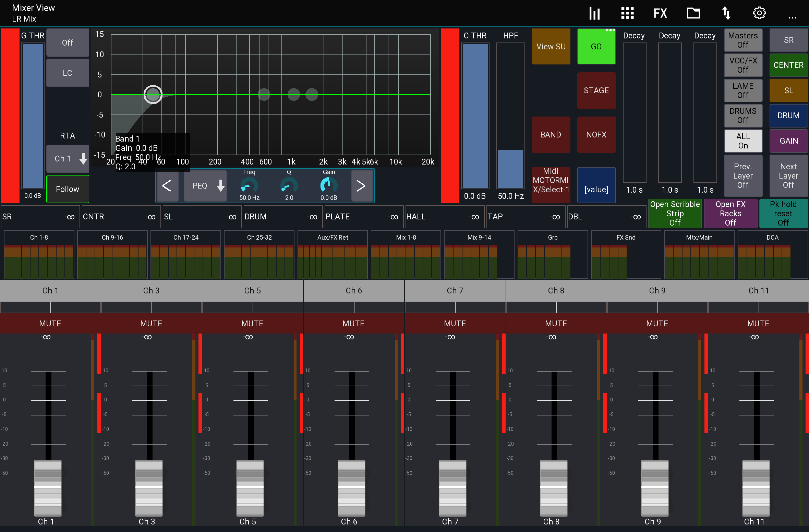Open the overflow menu with three dots

[x=792, y=18]
